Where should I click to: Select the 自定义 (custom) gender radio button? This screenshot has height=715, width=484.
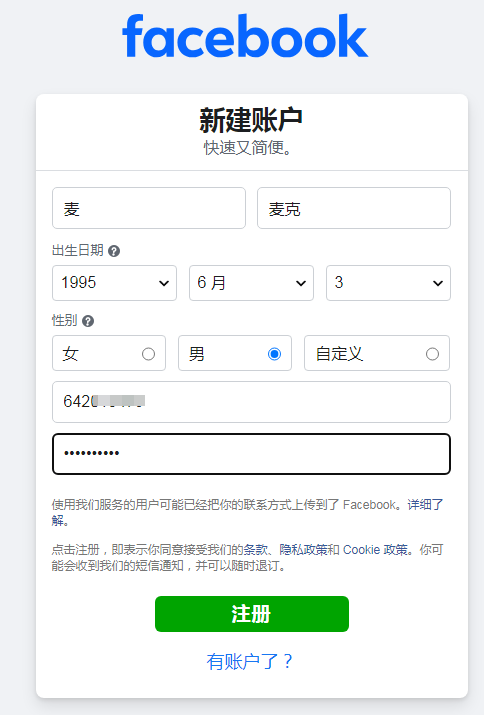432,354
